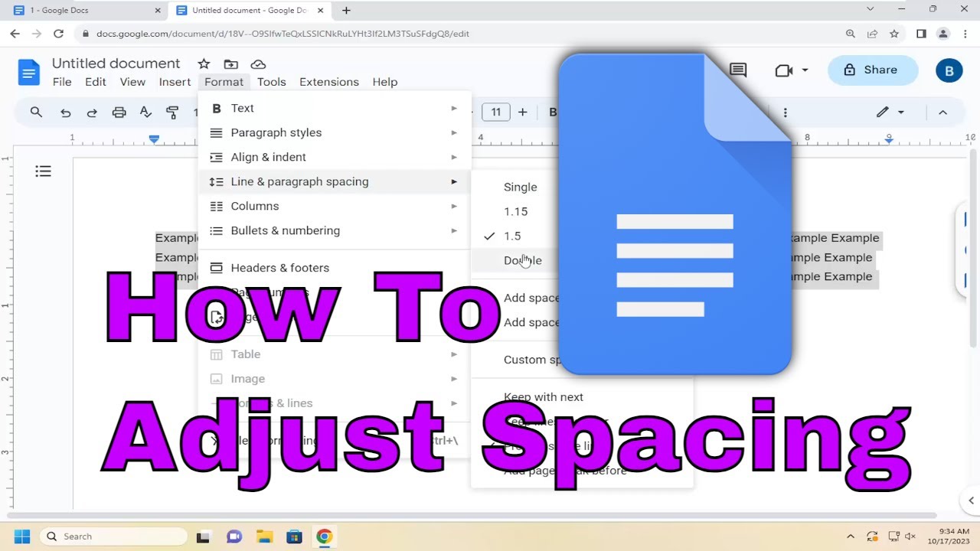Screen dimensions: 980x551
Task: Expand the Columns submenu
Action: coord(334,206)
